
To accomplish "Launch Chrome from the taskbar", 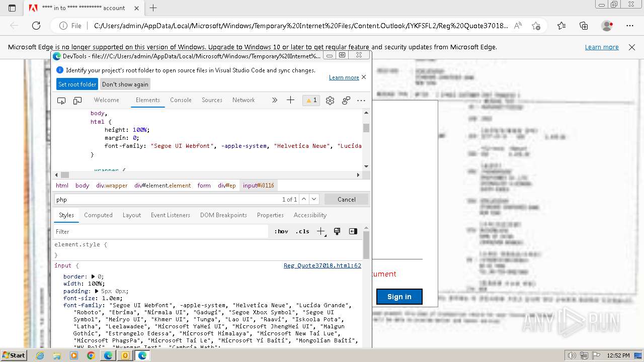I will click(91, 355).
